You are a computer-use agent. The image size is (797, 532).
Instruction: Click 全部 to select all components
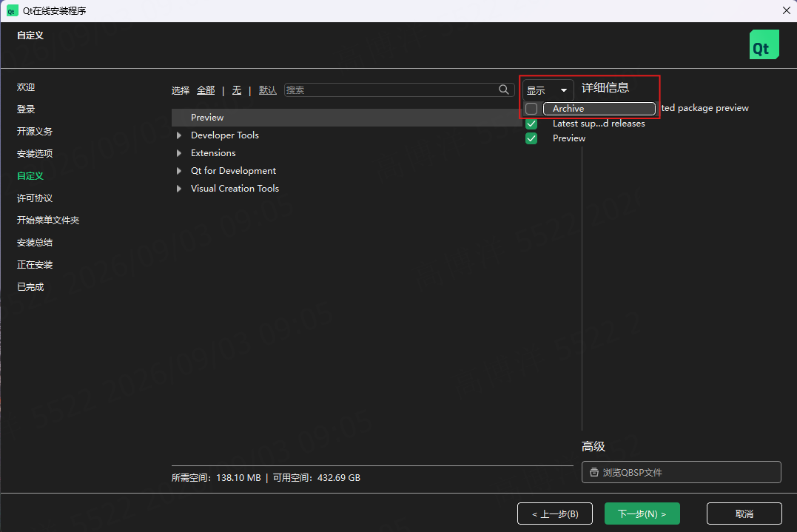[206, 90]
